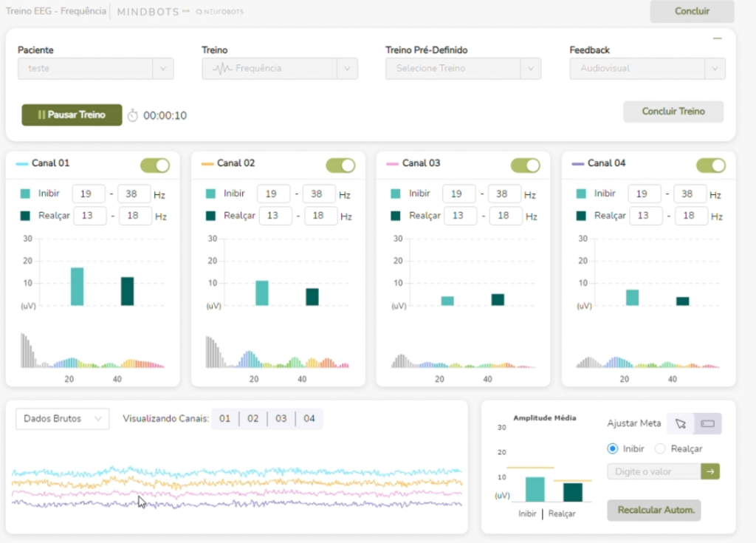
Task: Select the Realçar radio button
Action: pos(660,449)
